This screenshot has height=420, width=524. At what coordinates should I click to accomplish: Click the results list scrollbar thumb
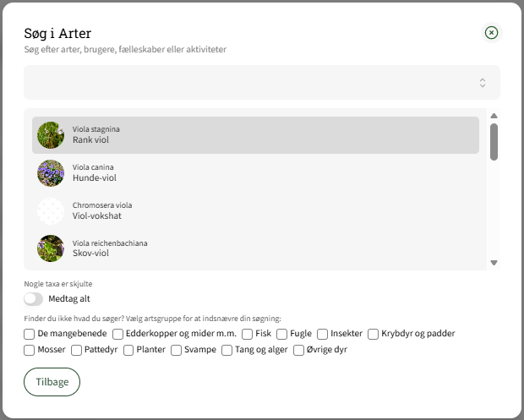coord(494,141)
